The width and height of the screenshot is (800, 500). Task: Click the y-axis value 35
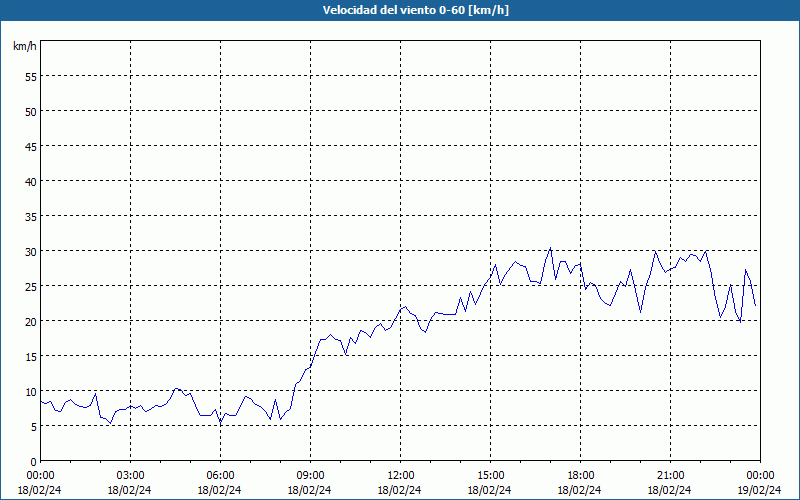tap(31, 217)
